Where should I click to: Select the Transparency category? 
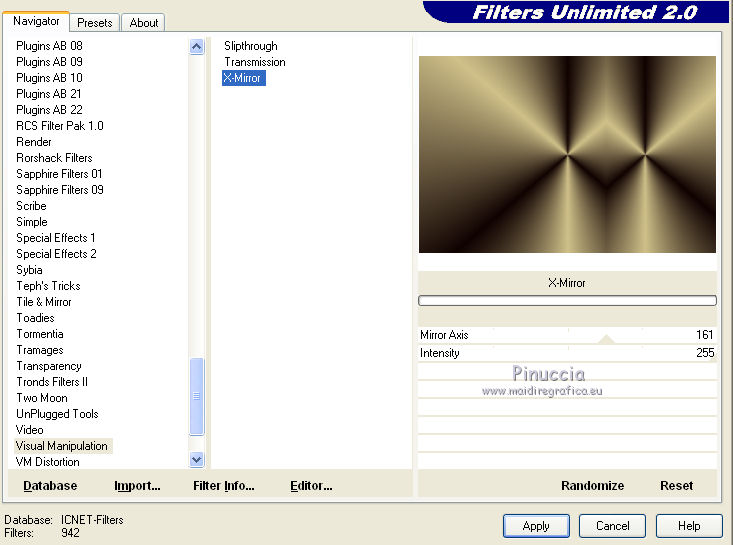click(x=49, y=366)
